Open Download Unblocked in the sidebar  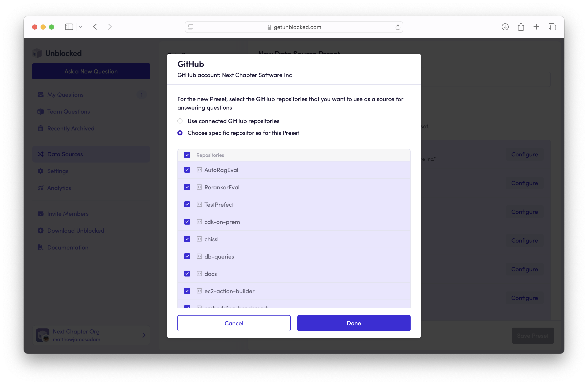click(91, 230)
